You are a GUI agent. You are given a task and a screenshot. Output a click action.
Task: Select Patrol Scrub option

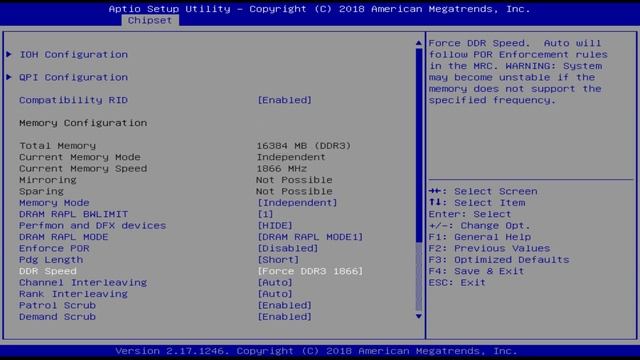[58, 306]
